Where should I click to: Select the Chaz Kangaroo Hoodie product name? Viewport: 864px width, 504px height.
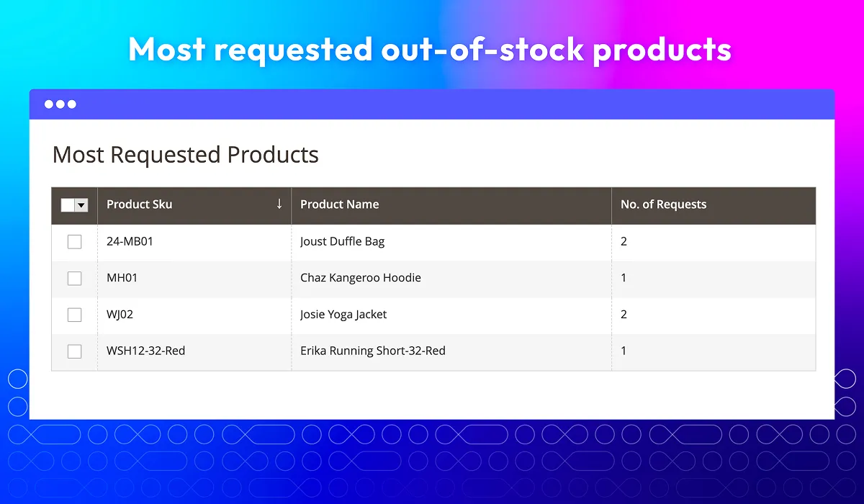pos(361,278)
